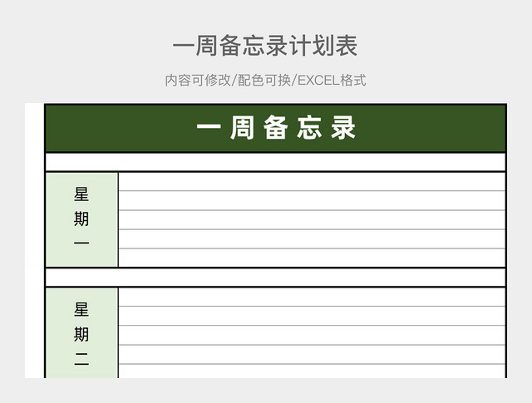Click the fourth note line beside 星期二
The height and width of the screenshot is (403, 532).
pos(312,355)
